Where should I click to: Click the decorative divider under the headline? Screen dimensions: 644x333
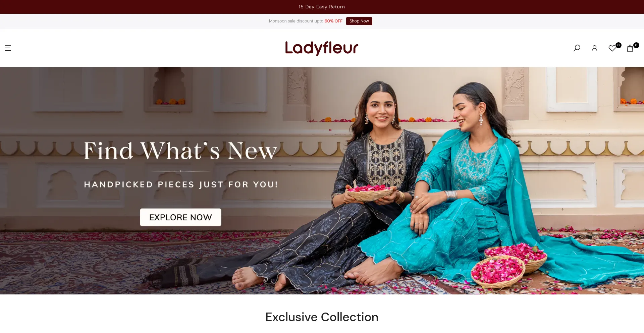pos(181,171)
